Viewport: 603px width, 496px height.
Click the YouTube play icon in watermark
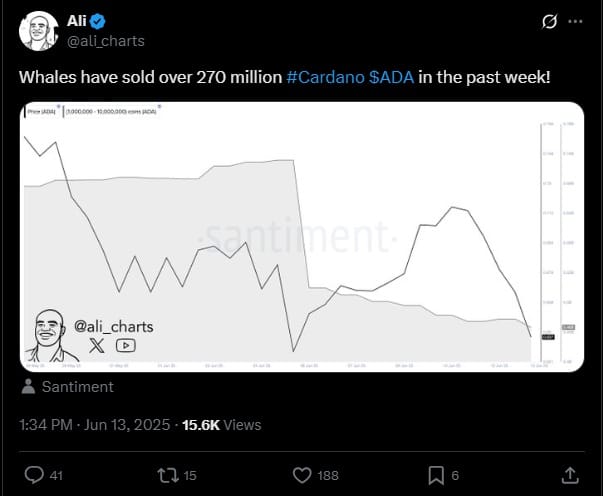125,345
